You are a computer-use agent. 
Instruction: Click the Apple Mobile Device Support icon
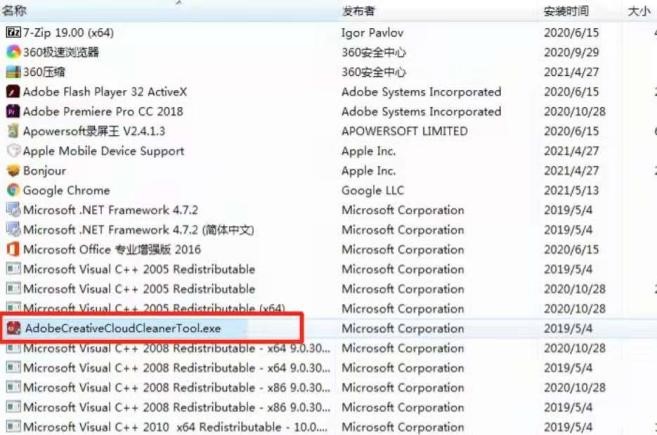13,150
